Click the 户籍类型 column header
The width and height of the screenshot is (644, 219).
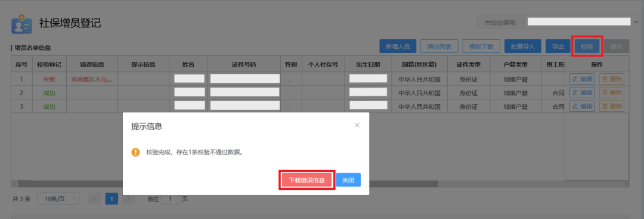[515, 64]
